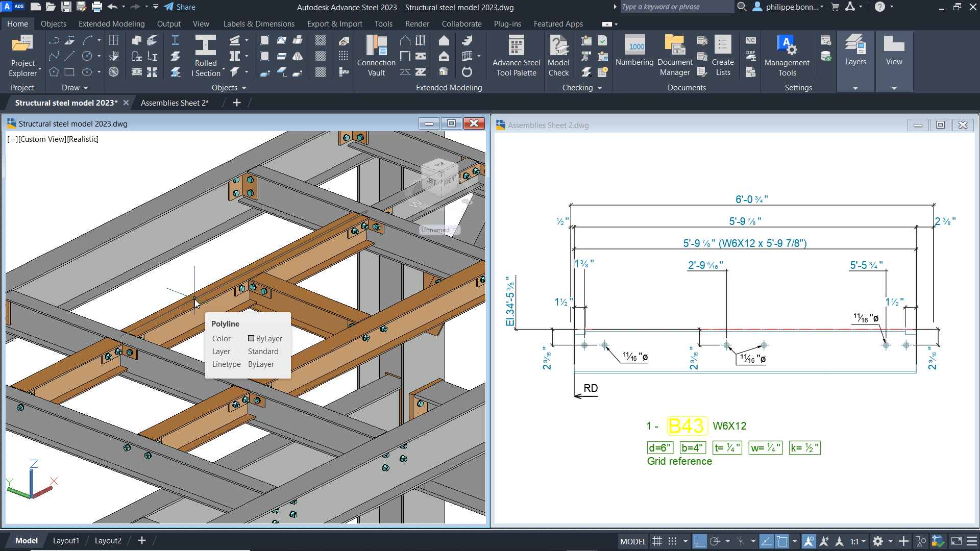980x551 pixels.
Task: Switch to the Extended Modeling ribbon tab
Action: coord(111,24)
